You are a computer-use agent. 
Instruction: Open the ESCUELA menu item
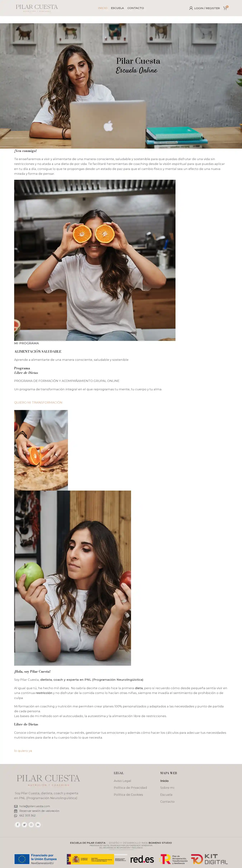[x=117, y=8]
